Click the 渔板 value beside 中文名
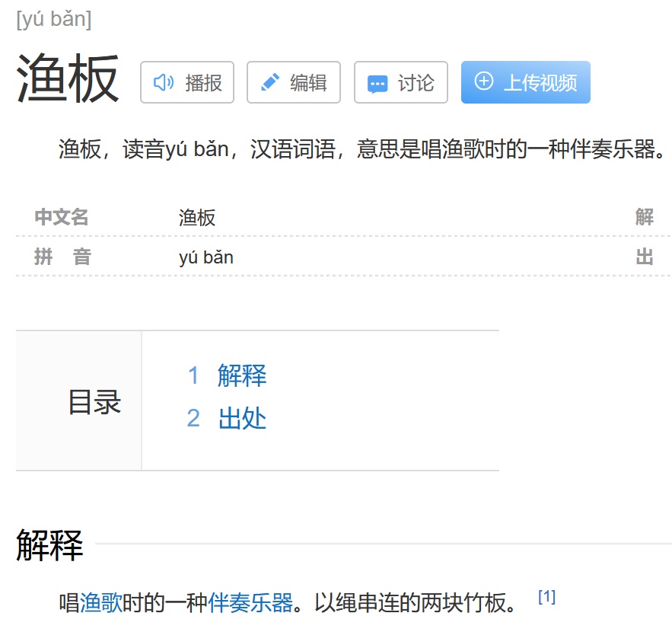 click(197, 219)
